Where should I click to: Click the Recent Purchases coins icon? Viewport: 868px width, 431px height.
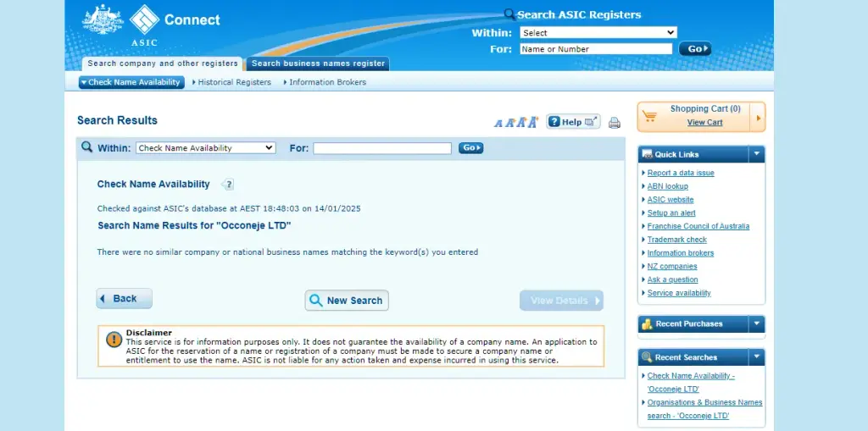(x=647, y=324)
